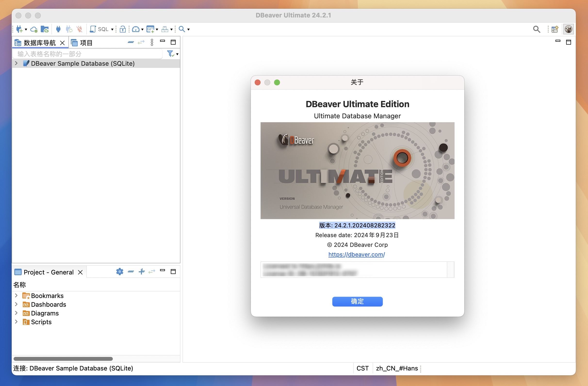The height and width of the screenshot is (386, 588).
Task: Open the dropdown arrow beside New Connection
Action: [x=26, y=29]
